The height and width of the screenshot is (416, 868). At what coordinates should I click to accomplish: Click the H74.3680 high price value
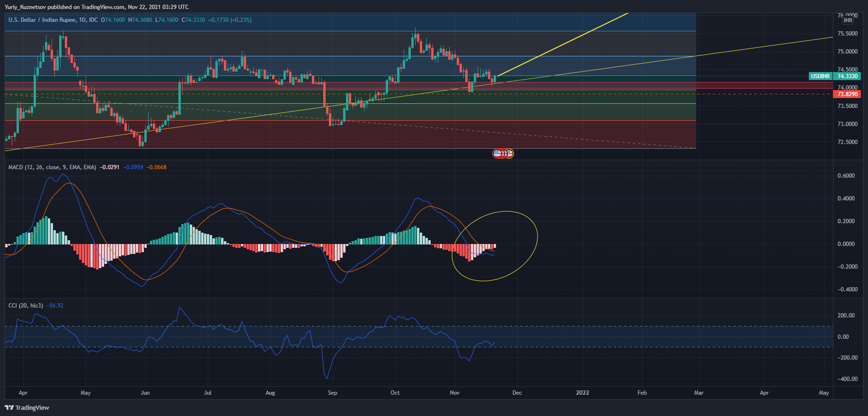(x=140, y=20)
